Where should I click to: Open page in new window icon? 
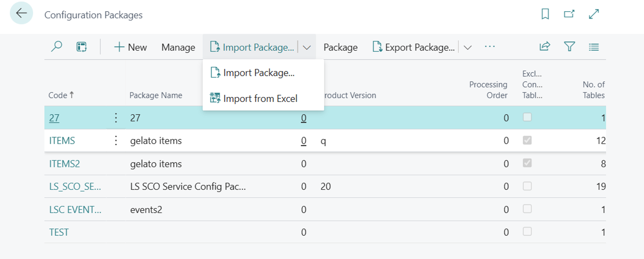pos(569,14)
